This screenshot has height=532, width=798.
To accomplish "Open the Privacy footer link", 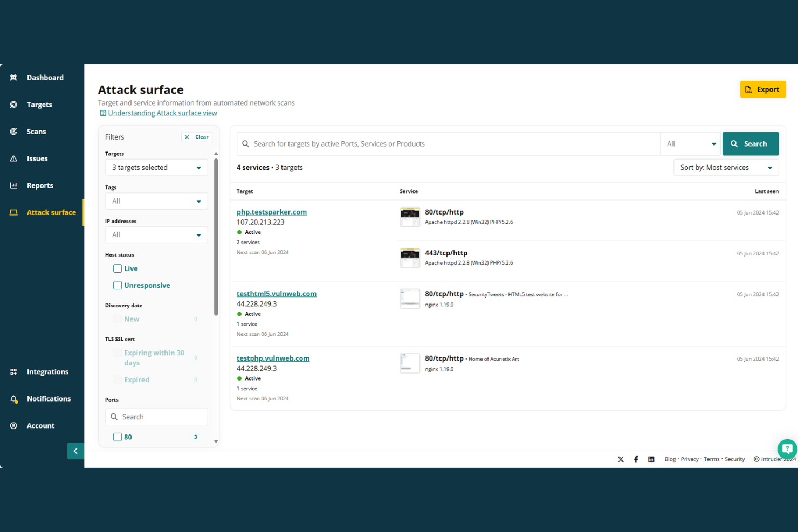I will [x=690, y=459].
